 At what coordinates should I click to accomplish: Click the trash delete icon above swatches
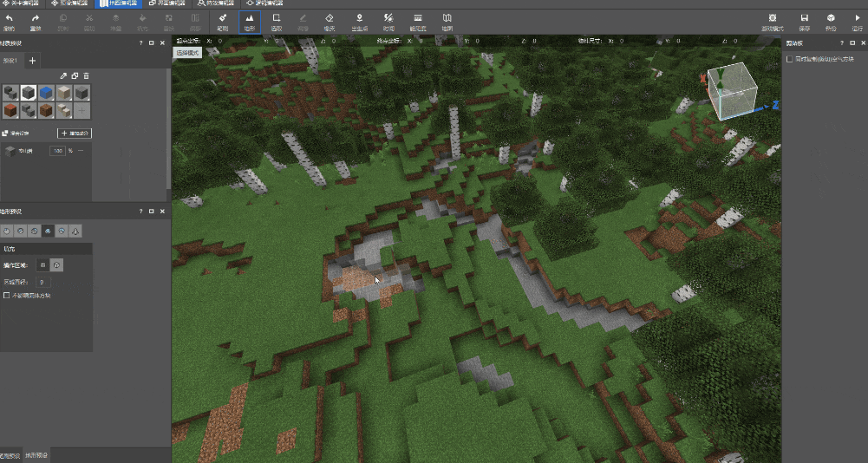[x=86, y=76]
